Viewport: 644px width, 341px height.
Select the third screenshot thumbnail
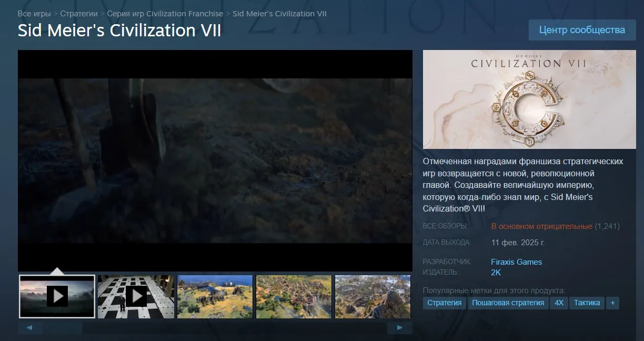(x=215, y=296)
